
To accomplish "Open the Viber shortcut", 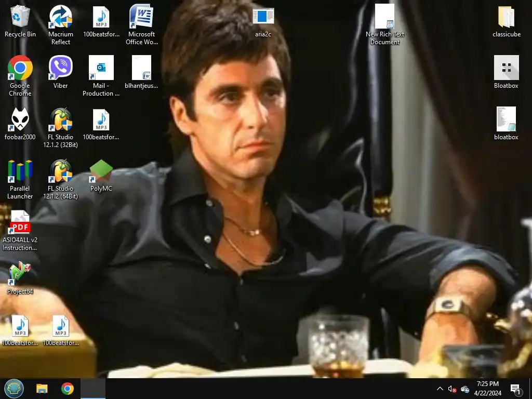I will pos(60,72).
